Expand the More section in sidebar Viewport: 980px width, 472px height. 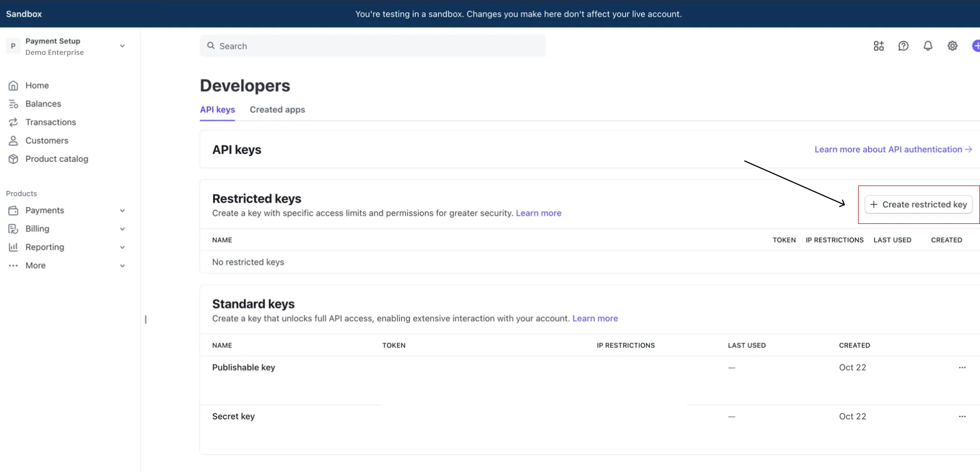pyautogui.click(x=122, y=266)
